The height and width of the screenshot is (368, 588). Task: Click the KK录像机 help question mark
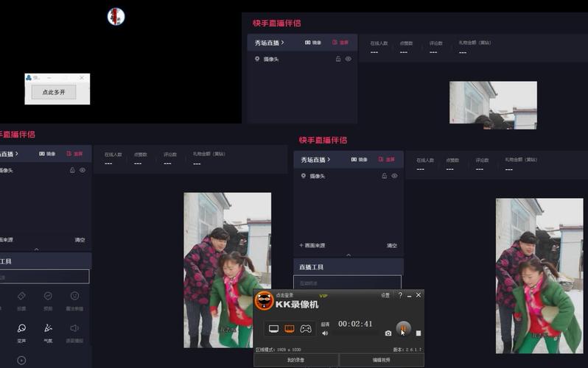(400, 295)
